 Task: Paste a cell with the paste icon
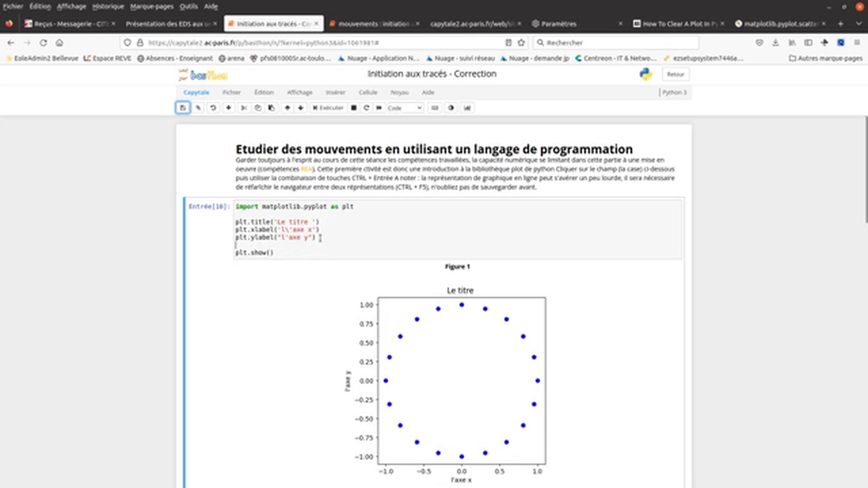[x=272, y=107]
